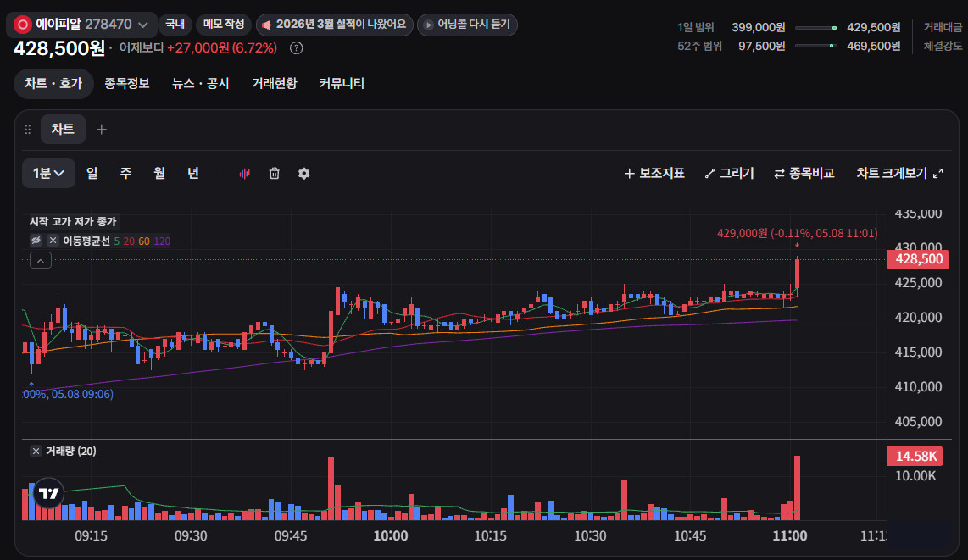Click the help question mark icon
Image resolution: width=968 pixels, height=560 pixels.
297,48
